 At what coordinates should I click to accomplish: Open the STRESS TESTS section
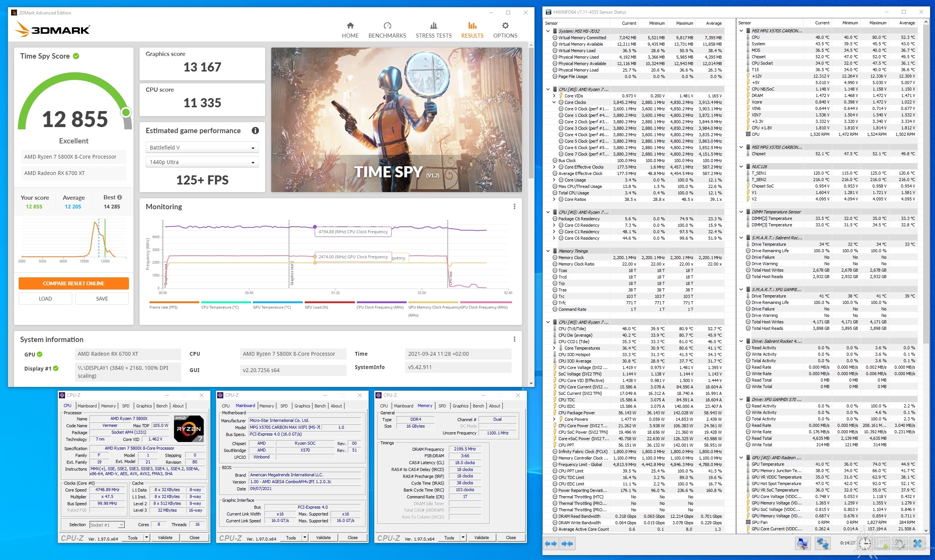(x=433, y=30)
